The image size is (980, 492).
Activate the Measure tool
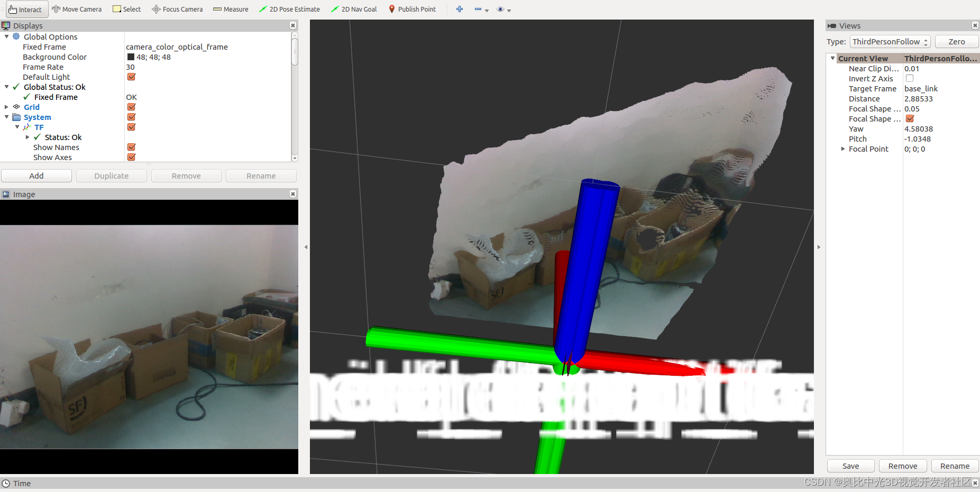(x=231, y=10)
